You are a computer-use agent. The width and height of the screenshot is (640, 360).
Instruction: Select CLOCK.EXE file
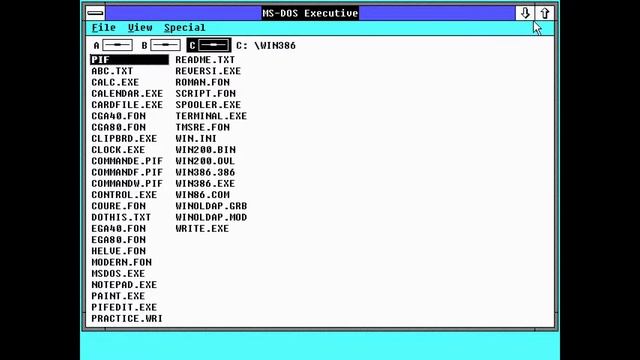click(118, 150)
